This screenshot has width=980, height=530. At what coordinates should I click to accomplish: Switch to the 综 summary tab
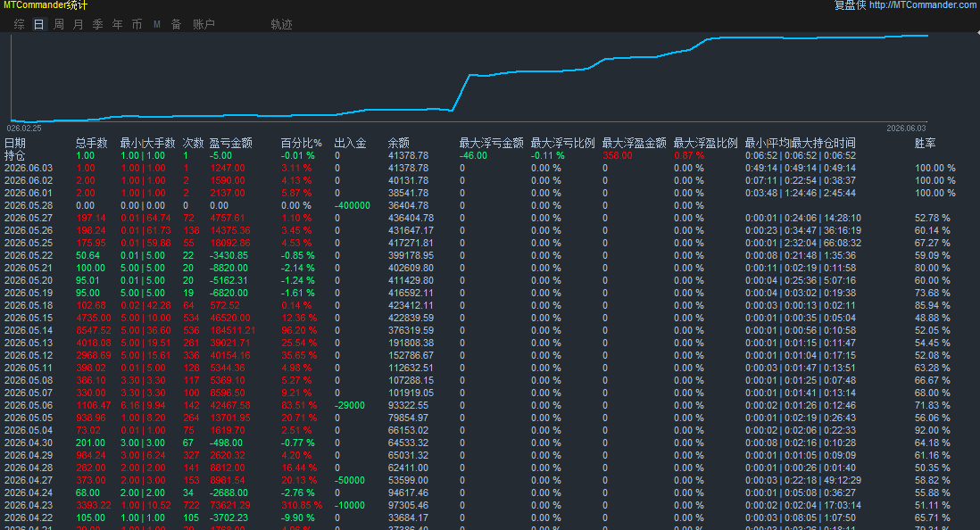pos(20,24)
